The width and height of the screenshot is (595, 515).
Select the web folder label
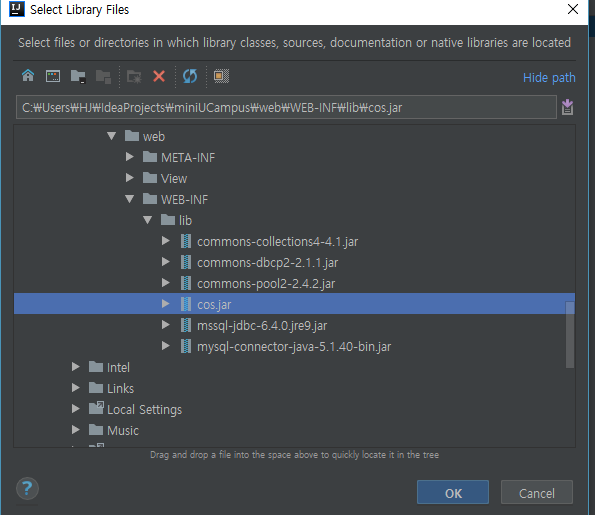[x=154, y=137]
